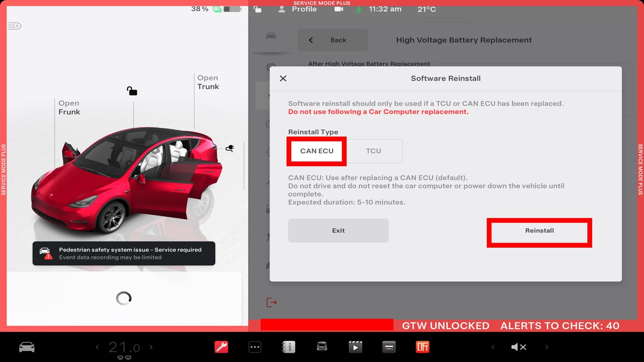Open the owner's manual info icon

pos(288,347)
